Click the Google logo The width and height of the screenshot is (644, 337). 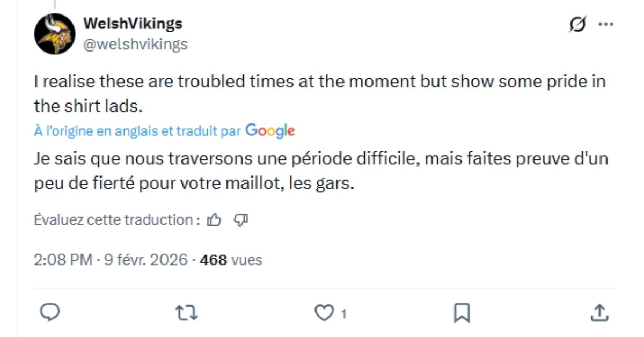270,130
